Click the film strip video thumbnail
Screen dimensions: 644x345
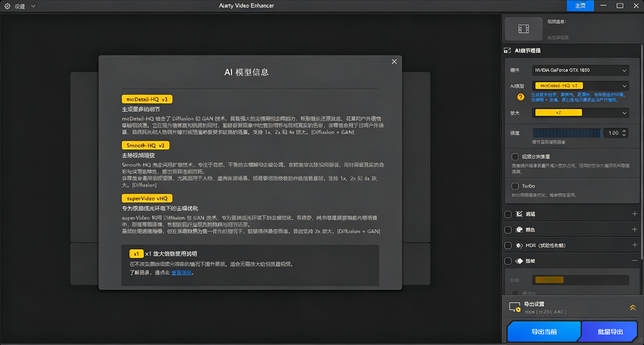tap(523, 29)
